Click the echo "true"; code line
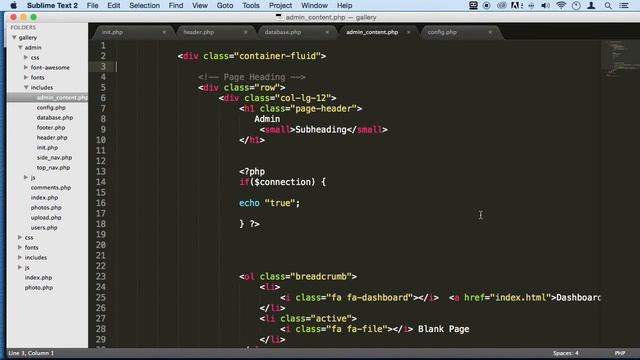640x360 pixels. [x=269, y=203]
